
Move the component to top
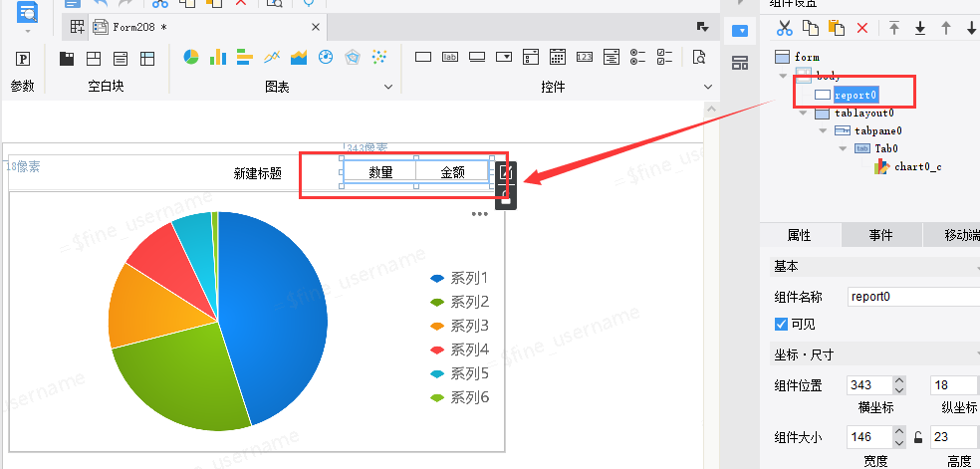tap(894, 28)
